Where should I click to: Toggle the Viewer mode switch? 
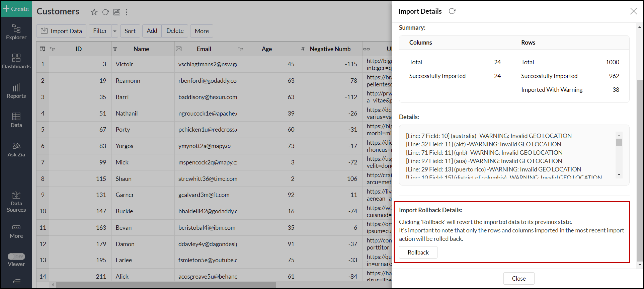click(x=16, y=257)
